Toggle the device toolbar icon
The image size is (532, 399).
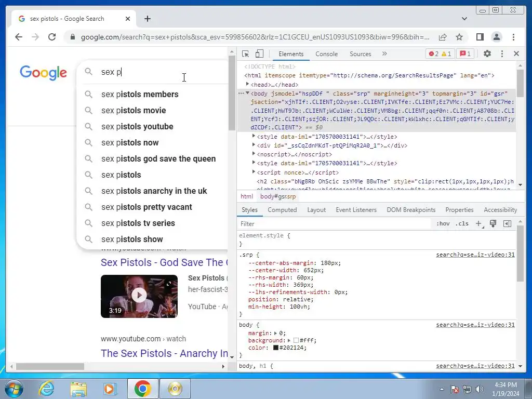coord(259,54)
